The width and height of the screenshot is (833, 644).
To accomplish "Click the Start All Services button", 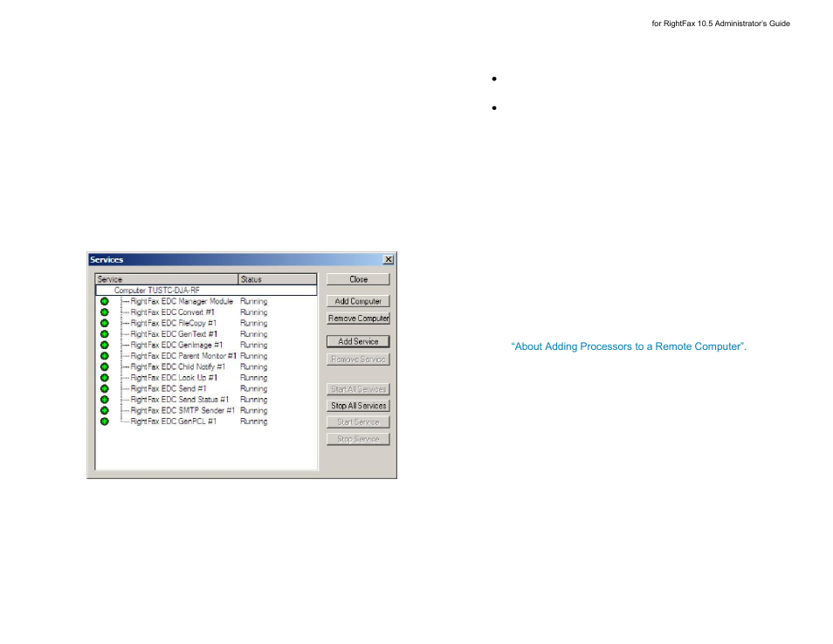I will [358, 389].
